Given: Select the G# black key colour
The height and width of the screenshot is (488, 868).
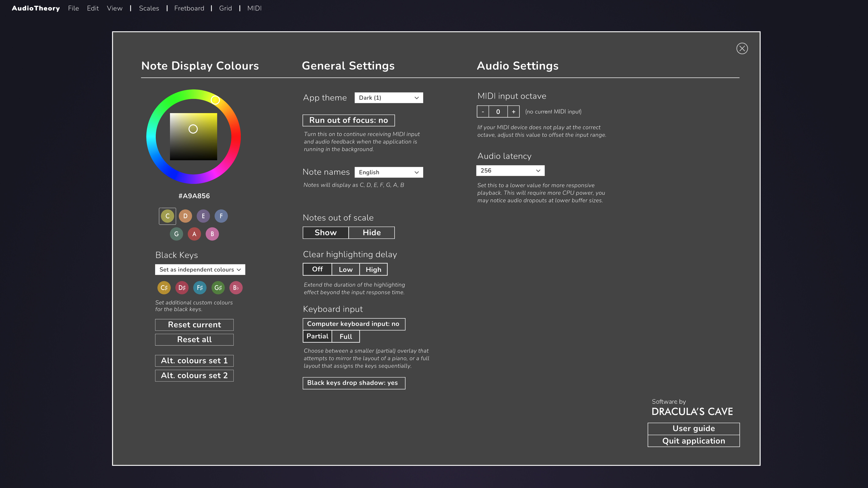Looking at the screenshot, I should (x=218, y=287).
